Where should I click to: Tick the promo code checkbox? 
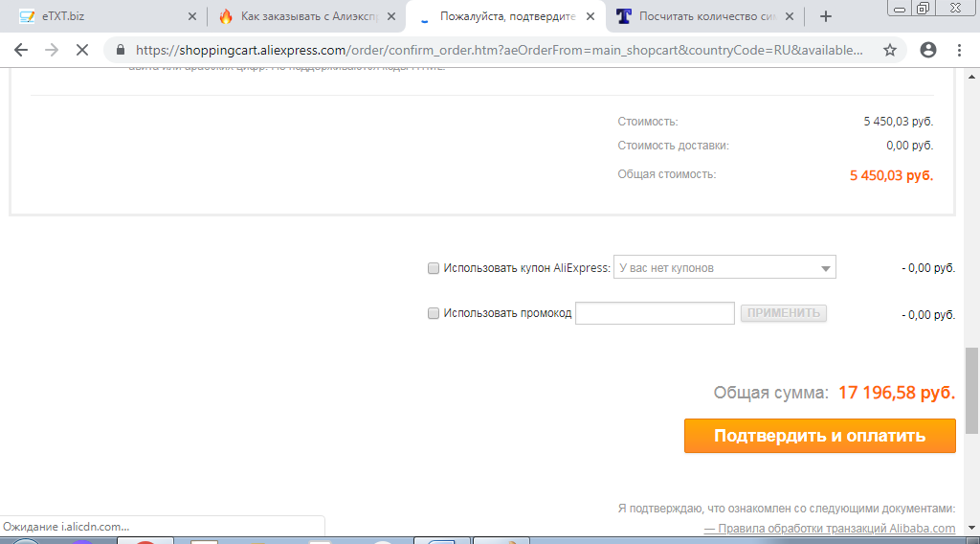tap(434, 313)
